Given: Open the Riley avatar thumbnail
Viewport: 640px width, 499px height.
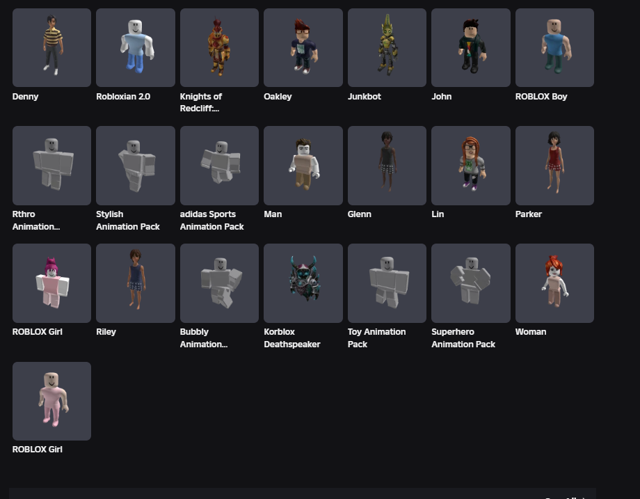Looking at the screenshot, I should pyautogui.click(x=136, y=283).
